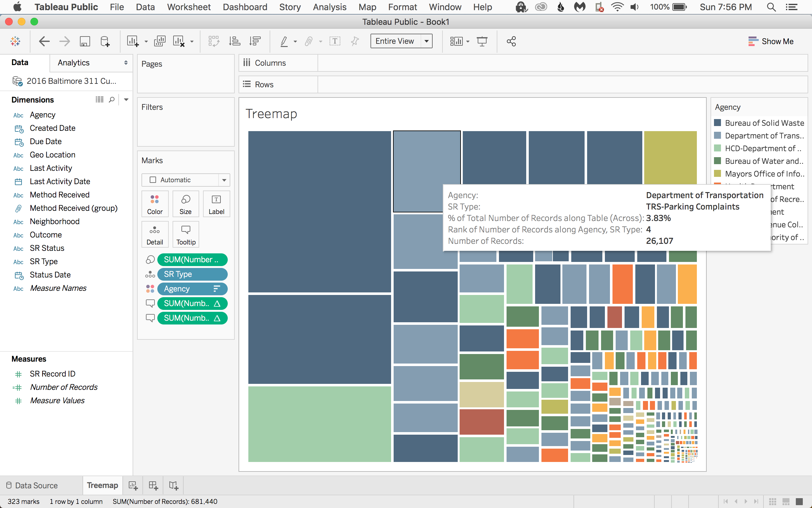Open the show/hide cards icon
812x508 pixels.
pos(456,41)
